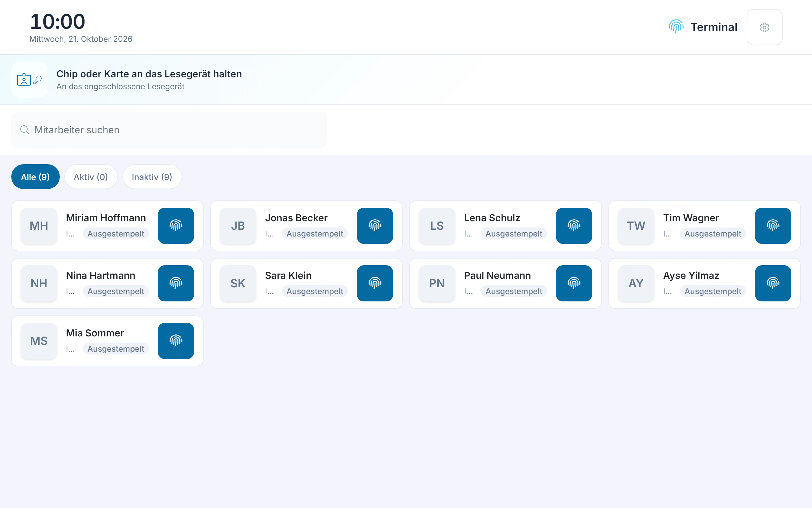This screenshot has width=812, height=508.
Task: Stamp in Sara Klein via fingerprint button
Action: point(375,283)
